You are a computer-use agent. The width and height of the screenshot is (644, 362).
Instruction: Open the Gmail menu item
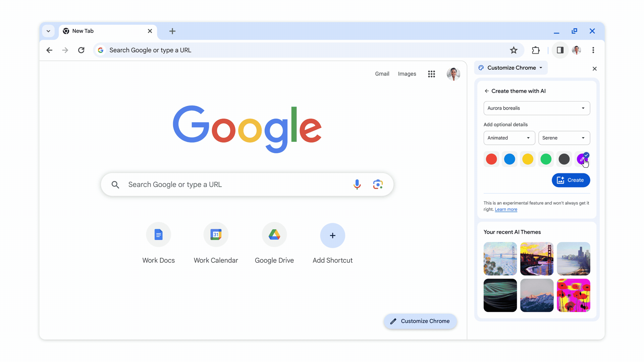coord(381,73)
